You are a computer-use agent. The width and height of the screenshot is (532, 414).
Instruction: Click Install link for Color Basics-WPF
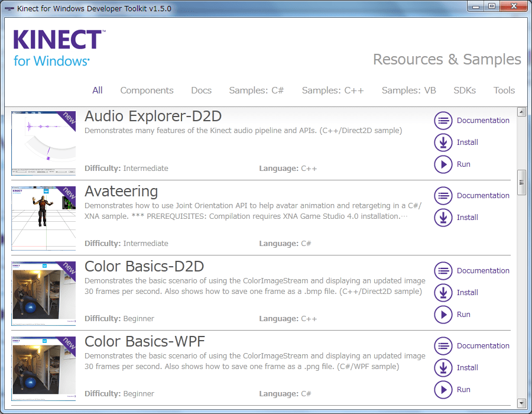tap(467, 367)
